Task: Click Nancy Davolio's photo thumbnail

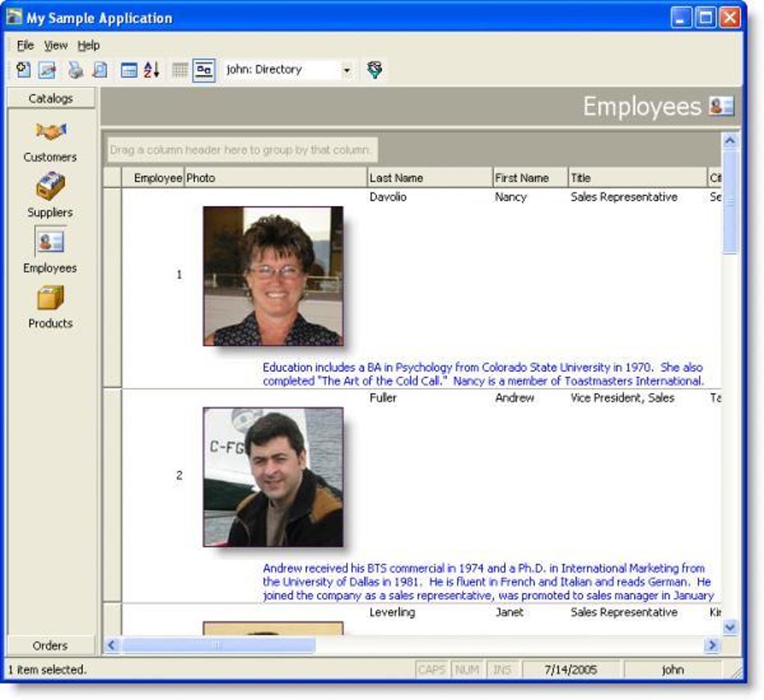Action: pos(273,276)
